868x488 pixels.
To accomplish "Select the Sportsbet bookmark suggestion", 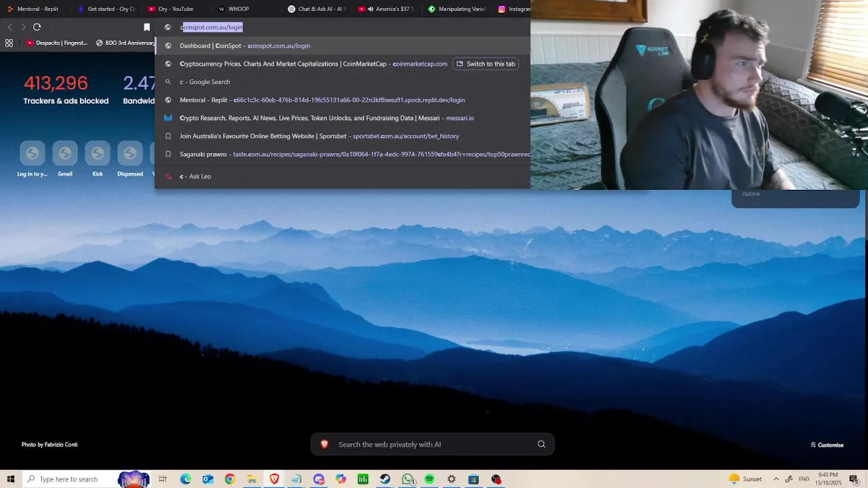I will click(x=342, y=136).
